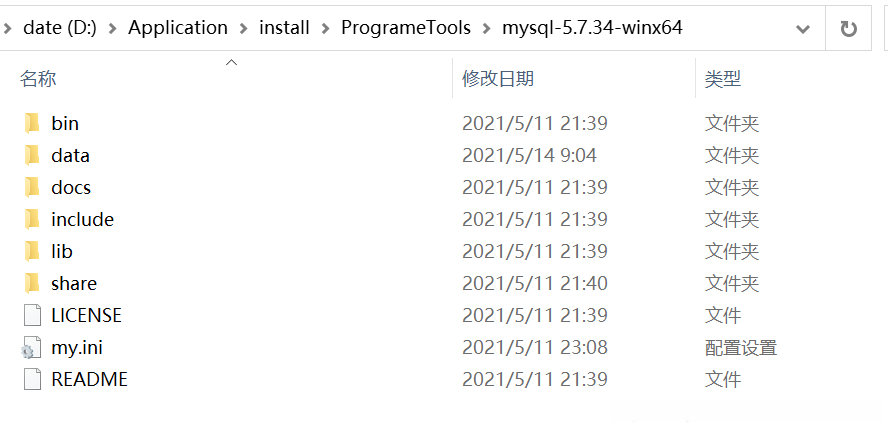Expand the chevron after install breadcrumb
This screenshot has width=888, height=432.
pos(325,28)
